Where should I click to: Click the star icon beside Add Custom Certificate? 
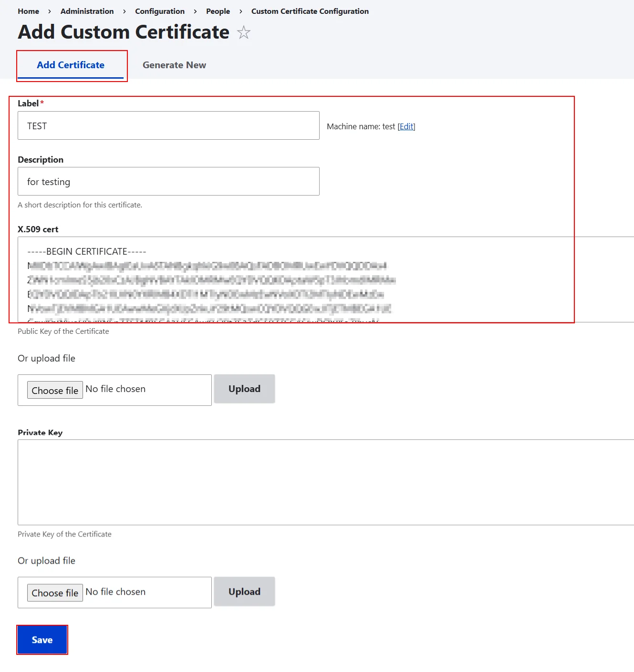[244, 33]
